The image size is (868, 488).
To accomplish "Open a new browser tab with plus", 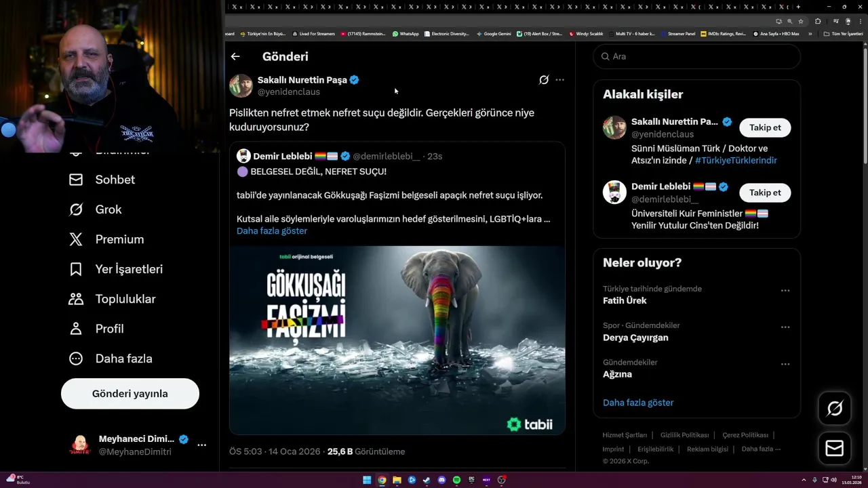I will pos(798,7).
